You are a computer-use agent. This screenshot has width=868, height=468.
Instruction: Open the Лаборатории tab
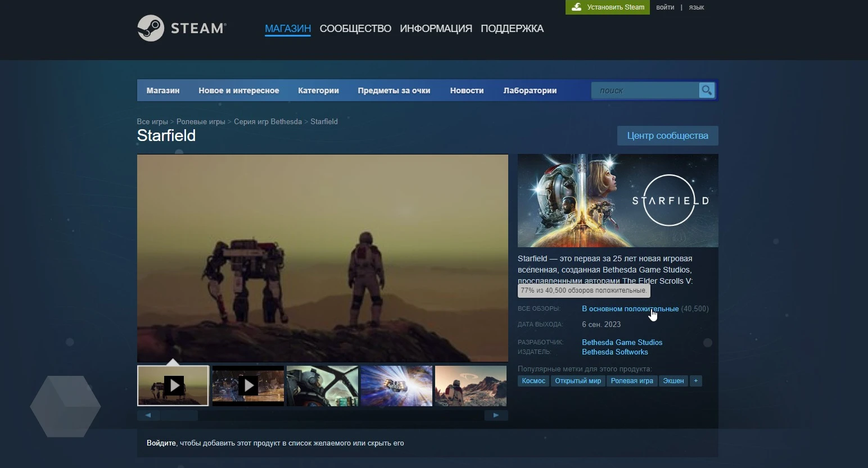tap(530, 90)
